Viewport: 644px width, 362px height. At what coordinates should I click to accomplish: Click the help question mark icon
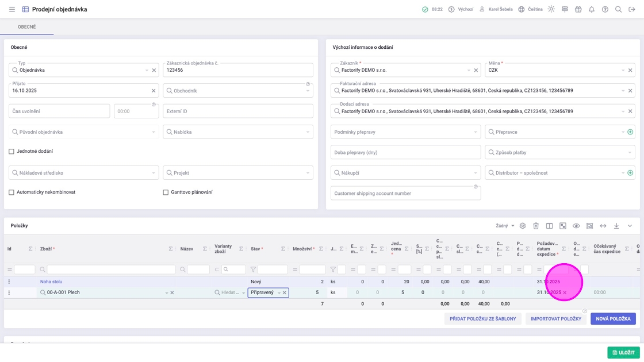coord(605,9)
